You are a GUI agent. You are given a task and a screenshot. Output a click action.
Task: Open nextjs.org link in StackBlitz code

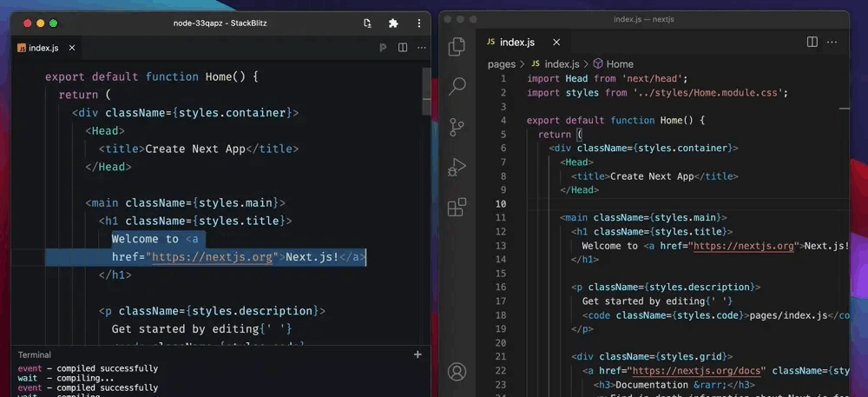coord(213,257)
